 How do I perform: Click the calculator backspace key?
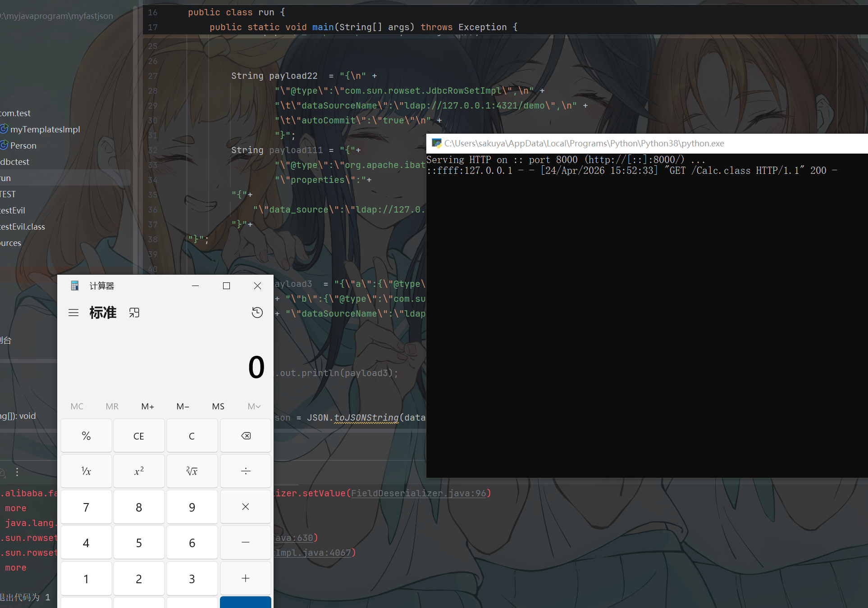(x=246, y=436)
